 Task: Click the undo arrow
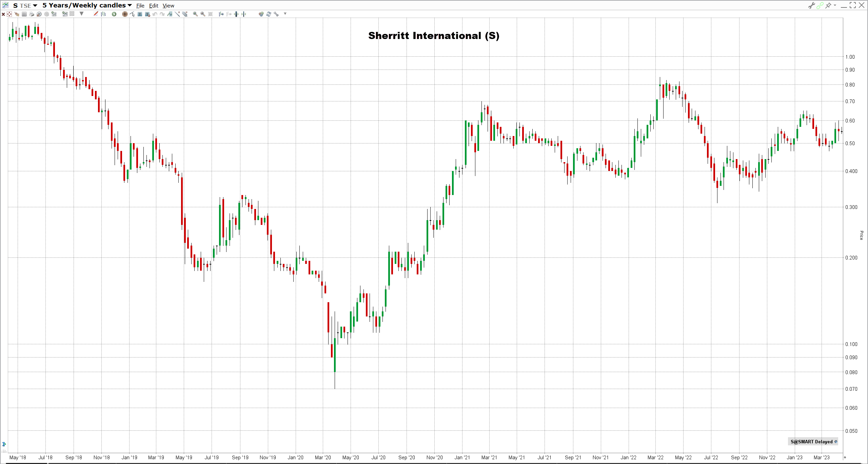pyautogui.click(x=155, y=14)
